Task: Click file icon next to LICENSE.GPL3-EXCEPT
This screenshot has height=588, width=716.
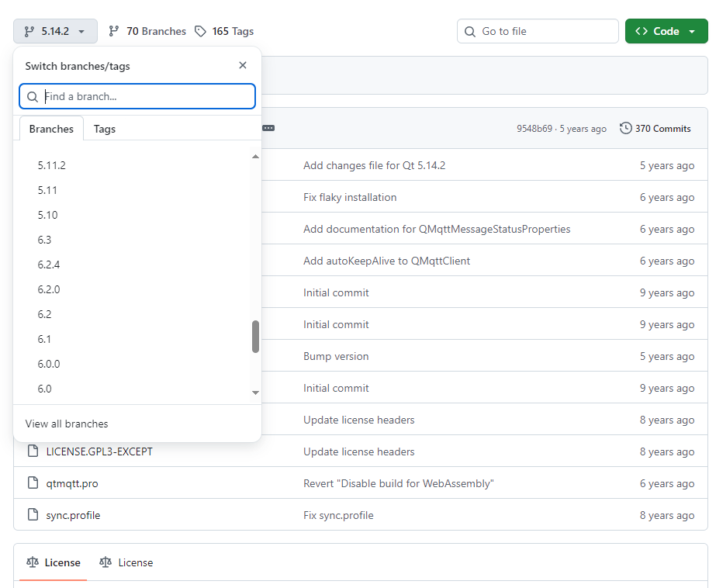Action: (33, 451)
